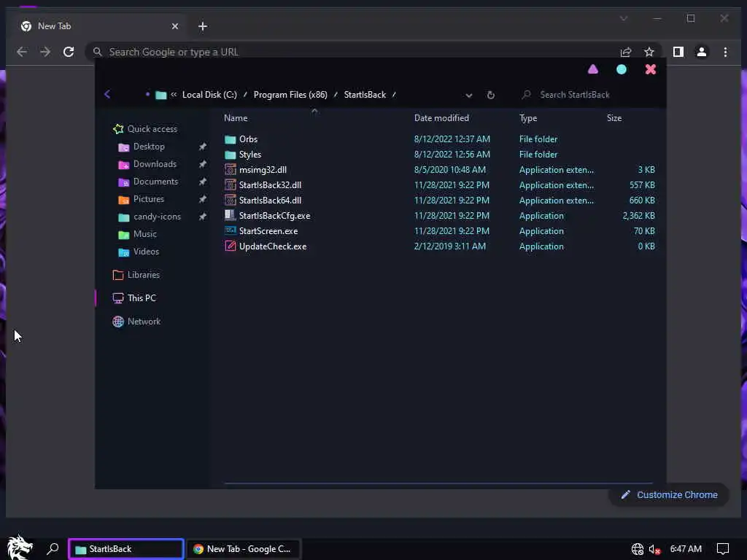Unpin Pictures using its pin icon
747x560 pixels.
(x=203, y=199)
